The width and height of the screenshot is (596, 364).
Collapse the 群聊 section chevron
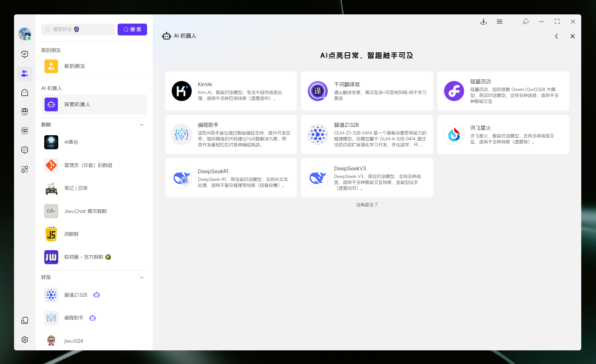(142, 125)
